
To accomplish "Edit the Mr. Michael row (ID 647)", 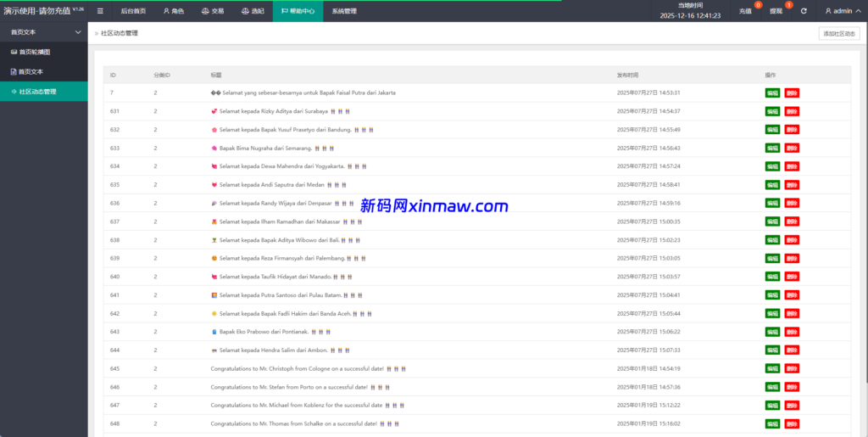I will [x=772, y=406].
